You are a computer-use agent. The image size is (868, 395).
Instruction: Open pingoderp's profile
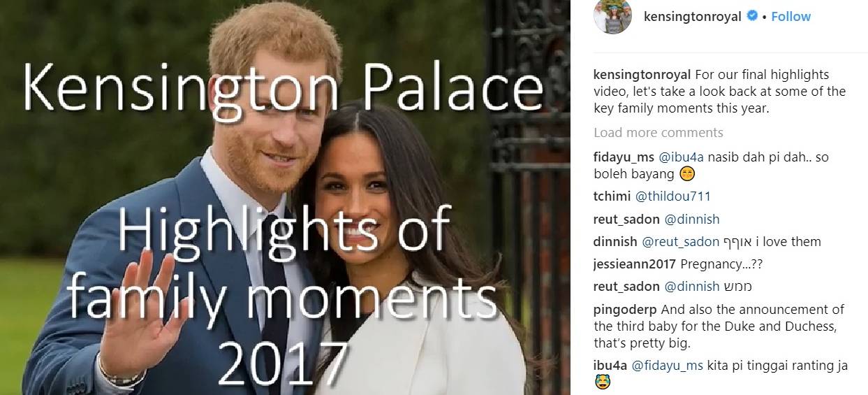pos(625,309)
